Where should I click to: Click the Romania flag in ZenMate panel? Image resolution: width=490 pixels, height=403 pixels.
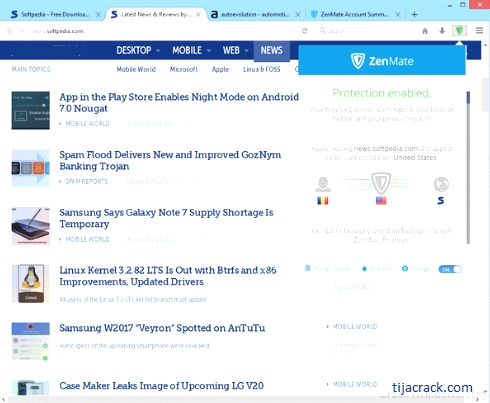322,201
